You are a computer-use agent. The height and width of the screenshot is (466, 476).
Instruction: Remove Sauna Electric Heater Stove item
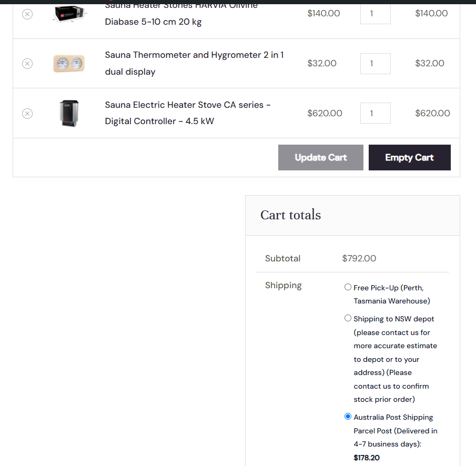[27, 114]
